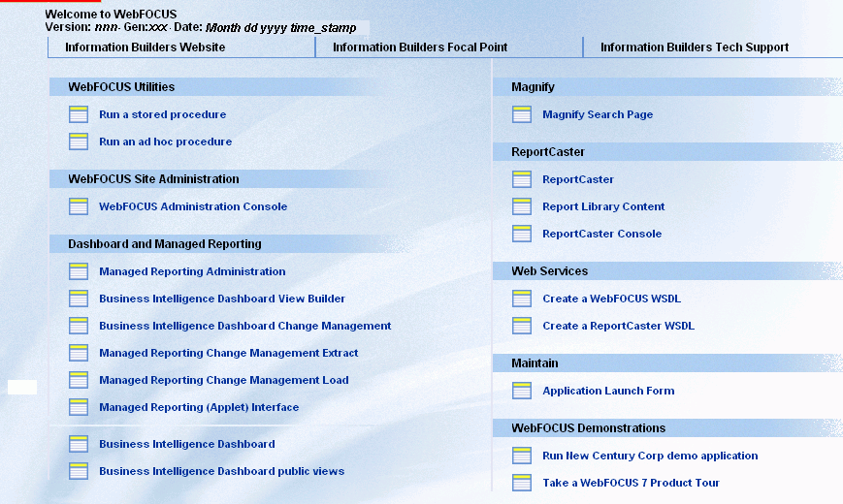Open the Application Launch Form link

click(x=608, y=391)
